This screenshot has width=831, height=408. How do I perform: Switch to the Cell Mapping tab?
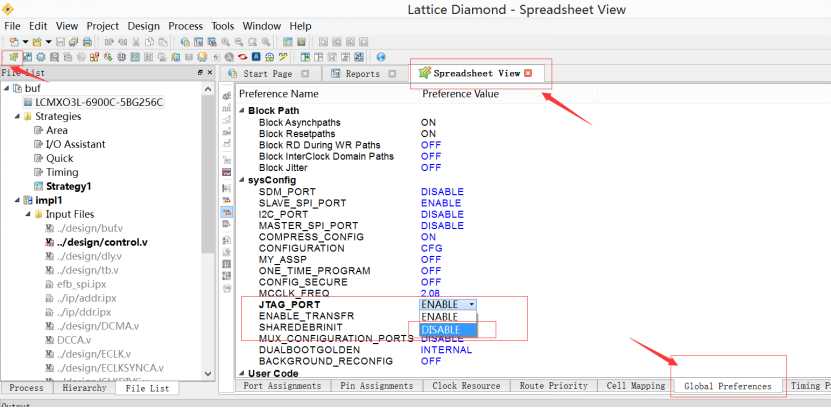[x=635, y=386]
